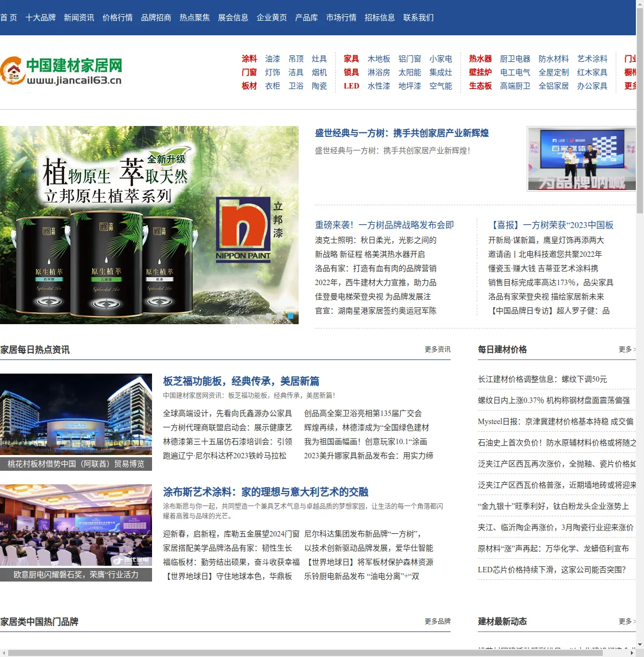The height and width of the screenshot is (657, 644).
Task: Go to 新闻资讯 in the top navigation
Action: point(79,17)
